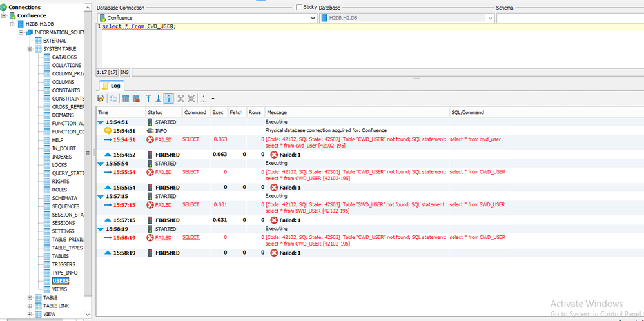Click the underlined FAILED link at 15:58:19
The height and width of the screenshot is (321, 644).
point(164,238)
